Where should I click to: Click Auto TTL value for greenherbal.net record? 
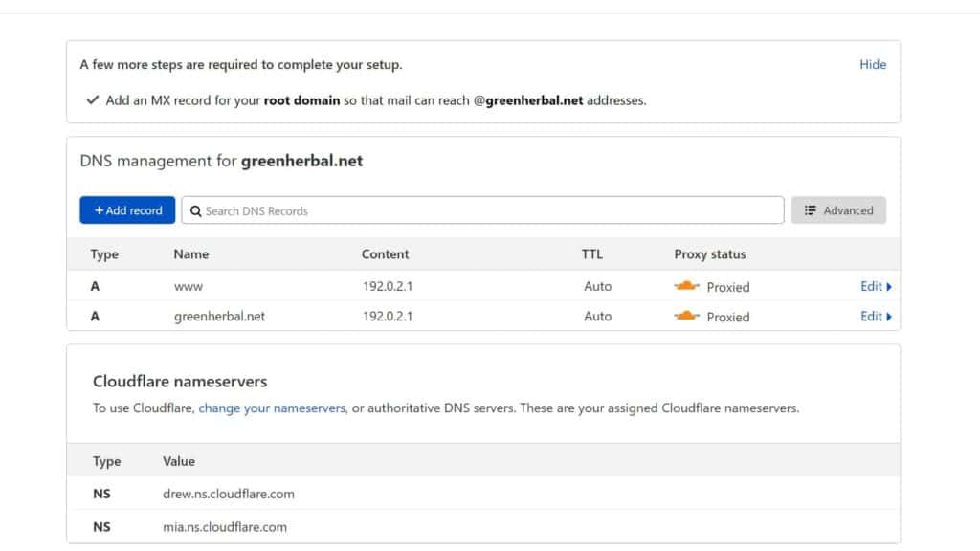(x=597, y=316)
